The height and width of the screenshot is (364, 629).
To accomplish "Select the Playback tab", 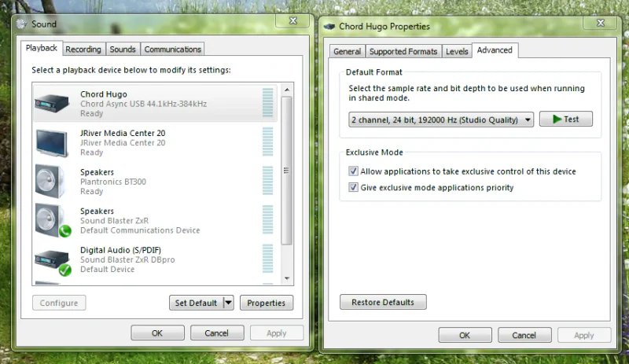I will tap(42, 48).
